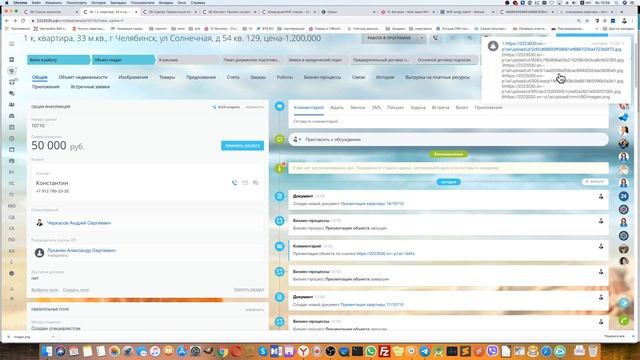Open the Telegram icon in the Dock
Image resolution: width=640 pixels, height=360 pixels.
tap(424, 351)
